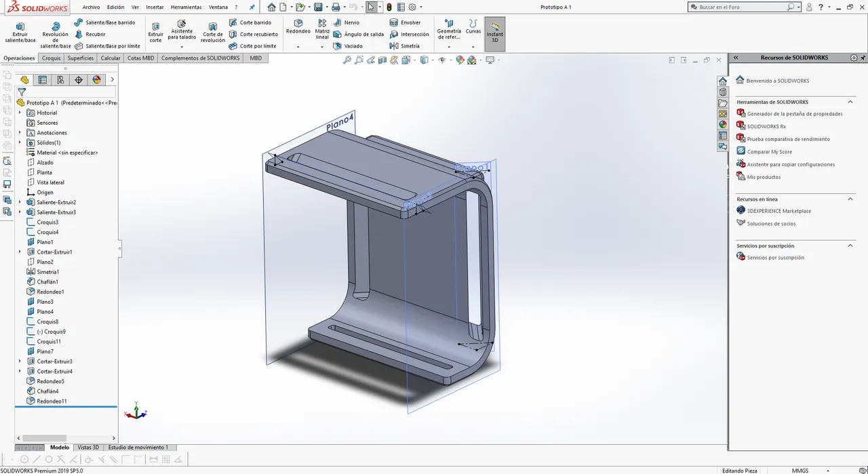
Task: Open DimXpertManager crosshair tab
Action: coord(79,79)
